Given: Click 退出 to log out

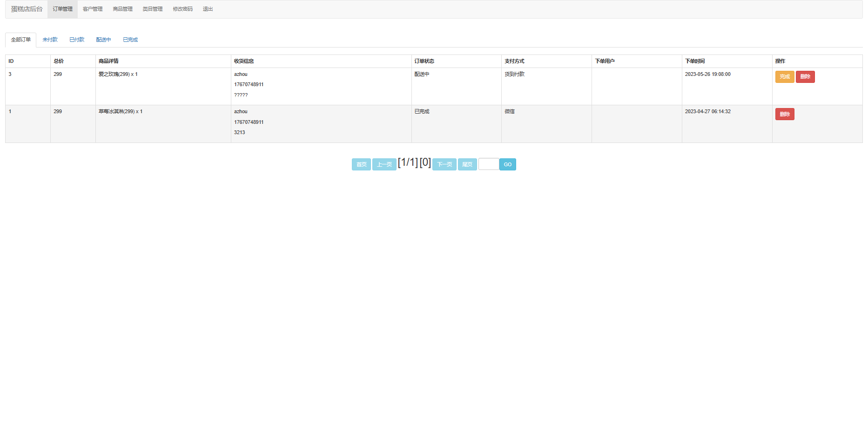Looking at the screenshot, I should click(208, 9).
